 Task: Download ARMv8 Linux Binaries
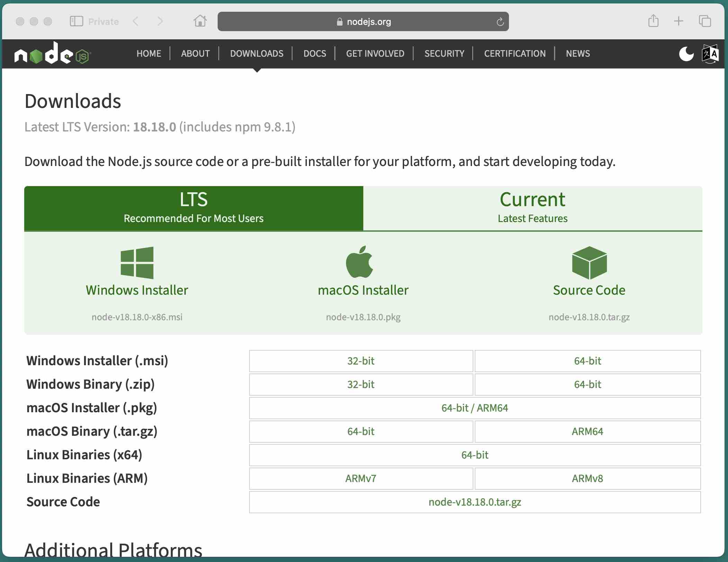click(x=588, y=479)
